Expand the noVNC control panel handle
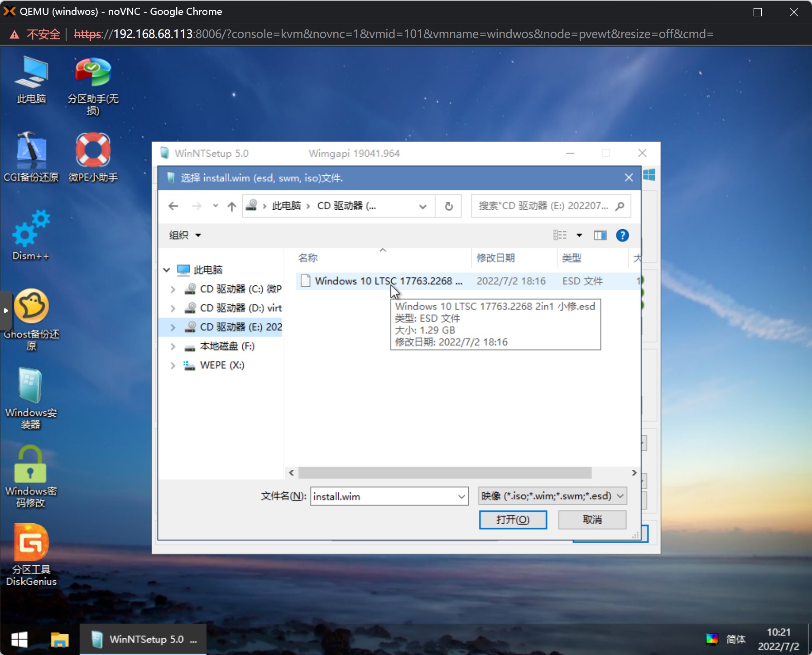 pos(6,311)
